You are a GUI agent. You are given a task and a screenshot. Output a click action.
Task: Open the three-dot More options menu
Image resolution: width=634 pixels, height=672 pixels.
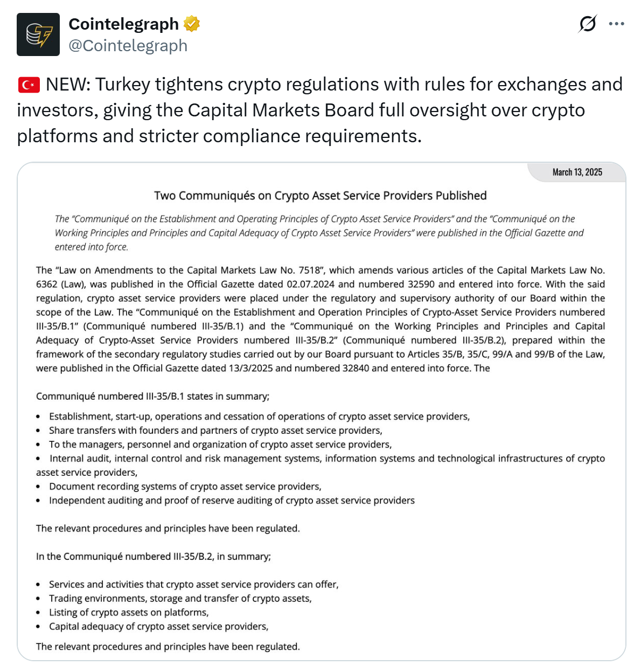point(616,24)
